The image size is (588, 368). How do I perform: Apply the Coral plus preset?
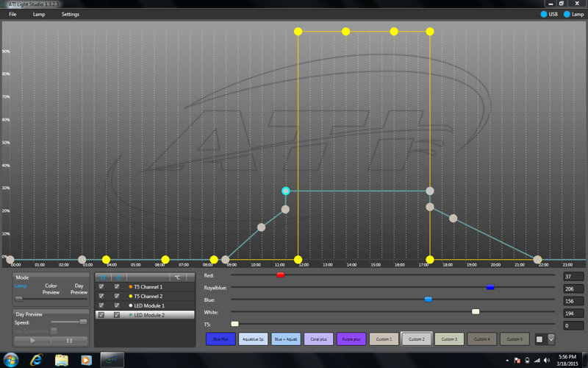click(x=318, y=339)
